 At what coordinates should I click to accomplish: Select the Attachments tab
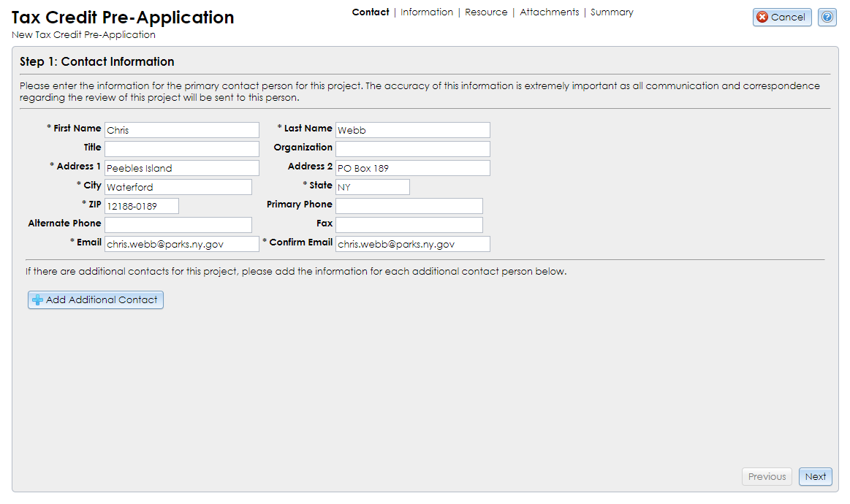coord(550,12)
